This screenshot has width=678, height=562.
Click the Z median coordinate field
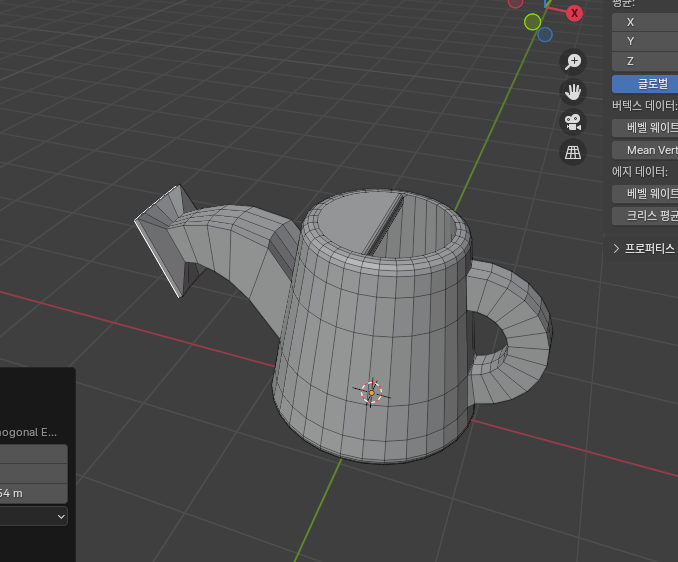pos(645,61)
